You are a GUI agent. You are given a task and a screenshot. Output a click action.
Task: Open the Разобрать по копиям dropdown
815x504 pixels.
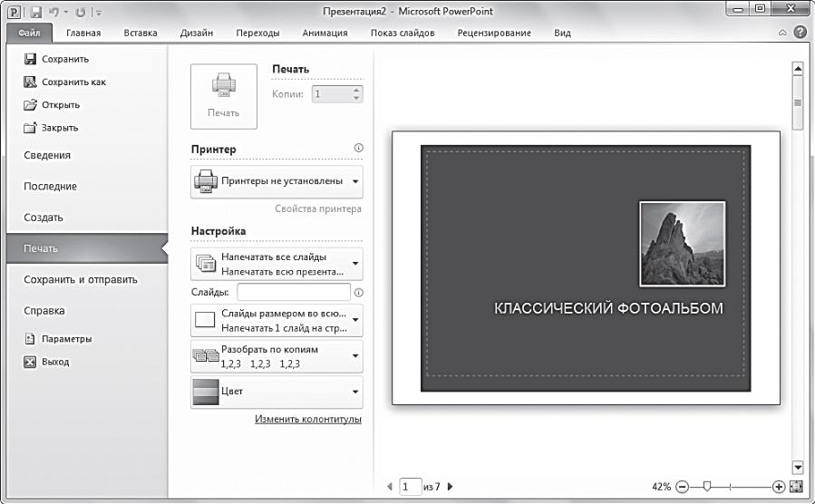[x=277, y=356]
